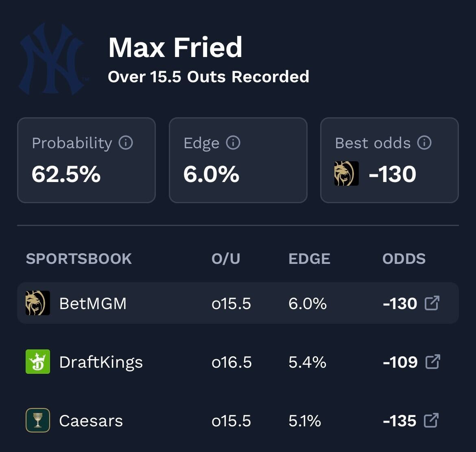The height and width of the screenshot is (452, 476).
Task: Open DraftKings external link icon
Action: click(x=432, y=362)
